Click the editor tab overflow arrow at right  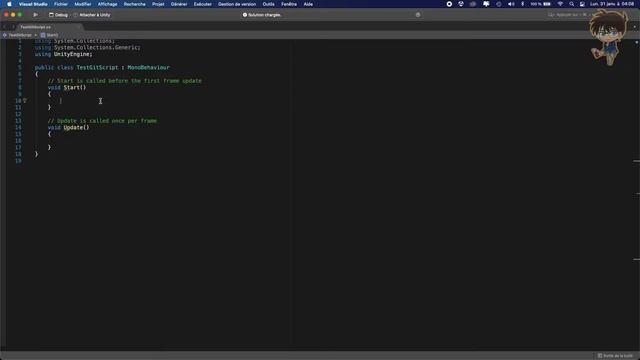click(635, 27)
